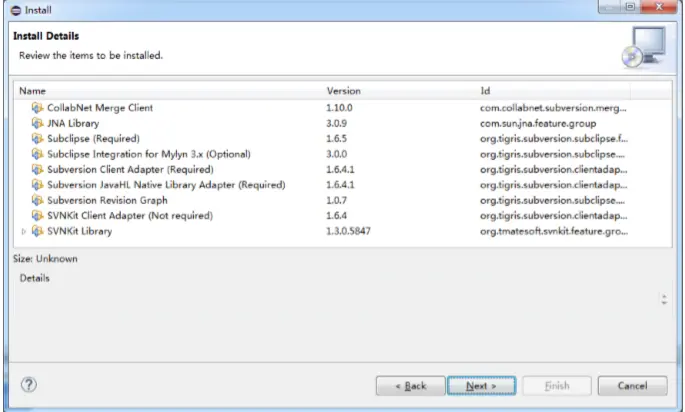Click version 3.0.9 cell
The image size is (685, 412).
[336, 123]
